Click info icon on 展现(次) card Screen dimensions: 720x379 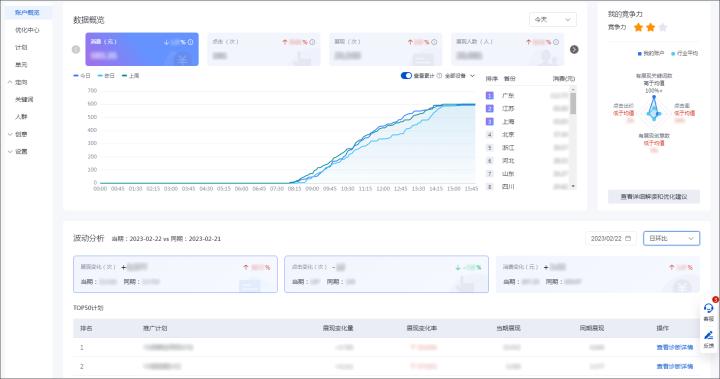434,42
